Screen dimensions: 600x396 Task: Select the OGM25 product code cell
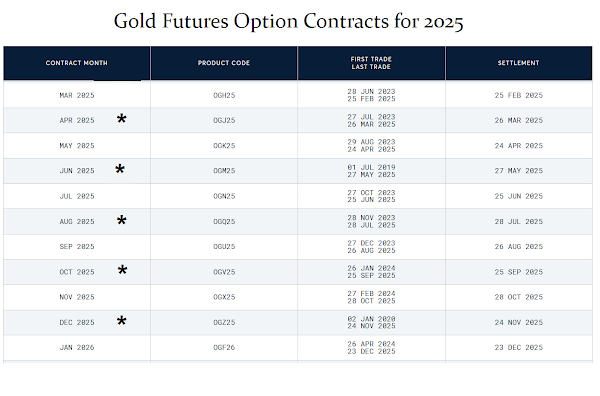click(x=224, y=171)
